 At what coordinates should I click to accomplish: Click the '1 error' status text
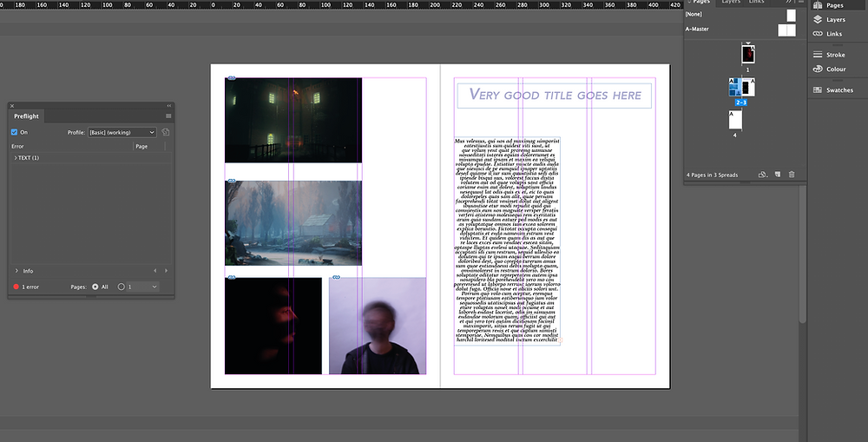point(30,287)
